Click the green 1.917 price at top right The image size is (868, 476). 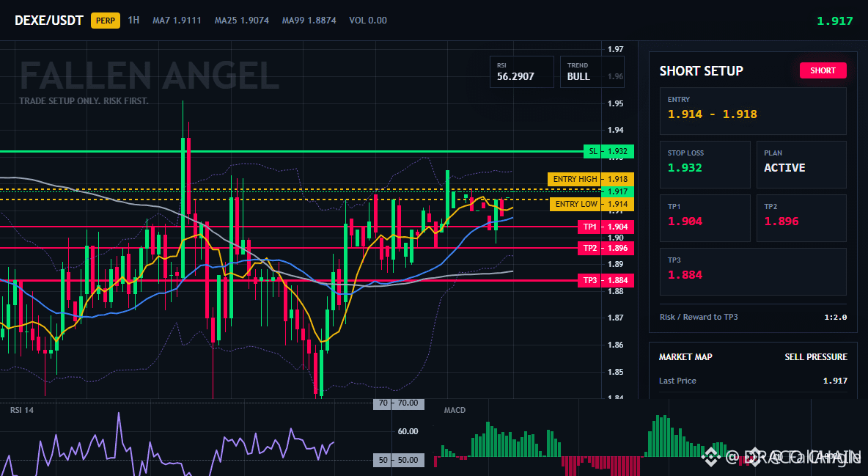835,21
